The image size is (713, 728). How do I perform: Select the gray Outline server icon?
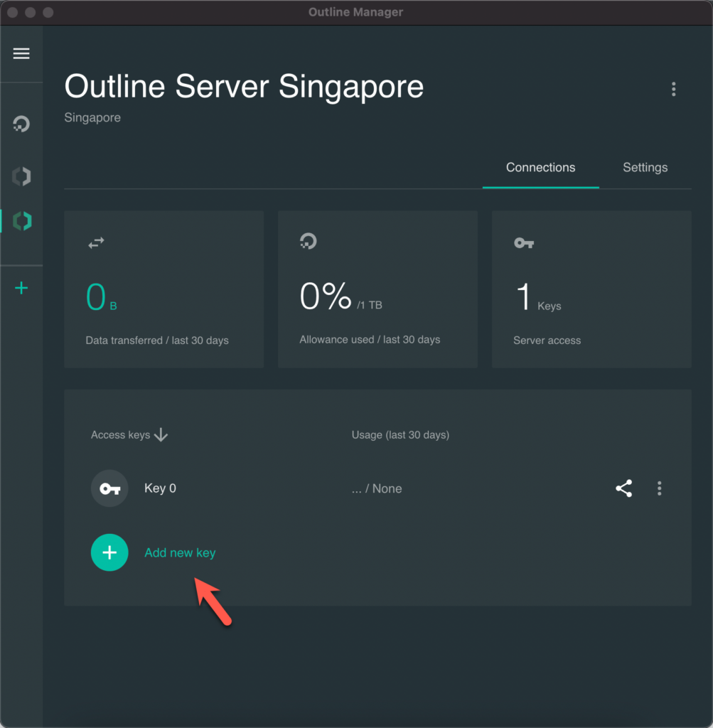21,176
